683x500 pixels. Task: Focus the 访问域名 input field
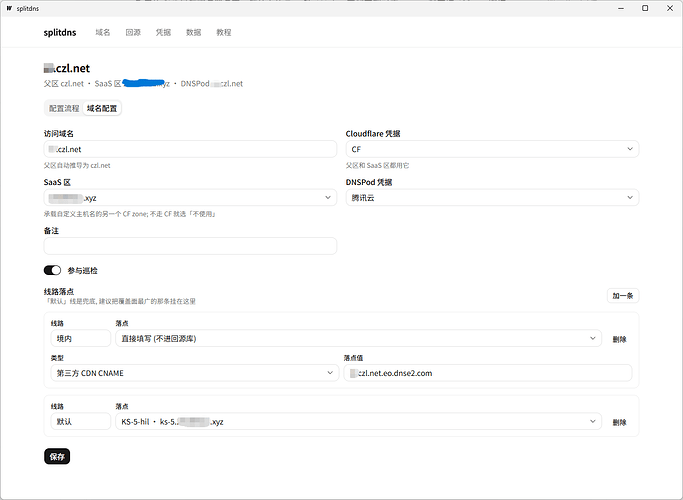(190, 149)
